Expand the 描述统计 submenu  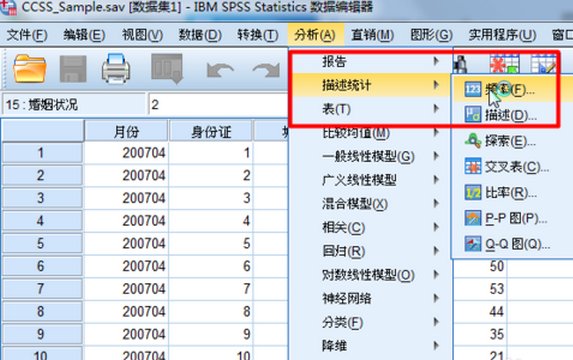click(x=371, y=85)
